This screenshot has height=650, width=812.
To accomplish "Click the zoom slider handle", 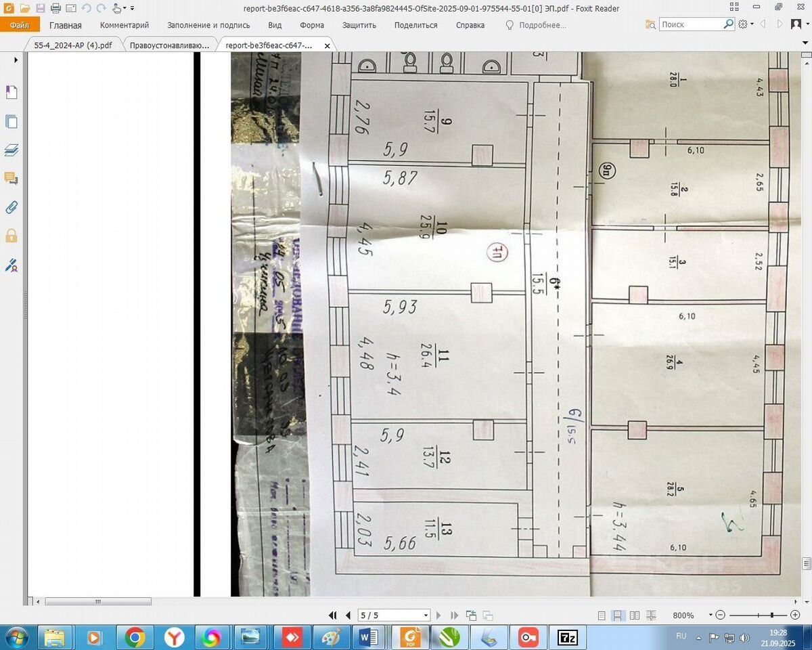I will click(x=772, y=615).
